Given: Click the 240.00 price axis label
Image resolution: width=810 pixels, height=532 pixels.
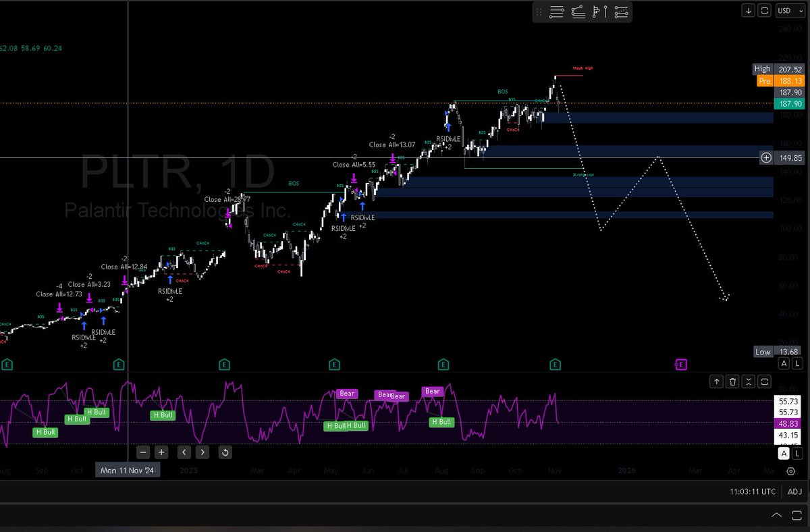Looking at the screenshot, I should (x=790, y=29).
